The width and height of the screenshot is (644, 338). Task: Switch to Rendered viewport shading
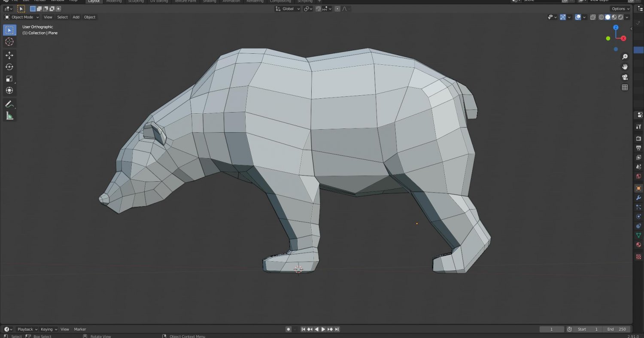(620, 17)
